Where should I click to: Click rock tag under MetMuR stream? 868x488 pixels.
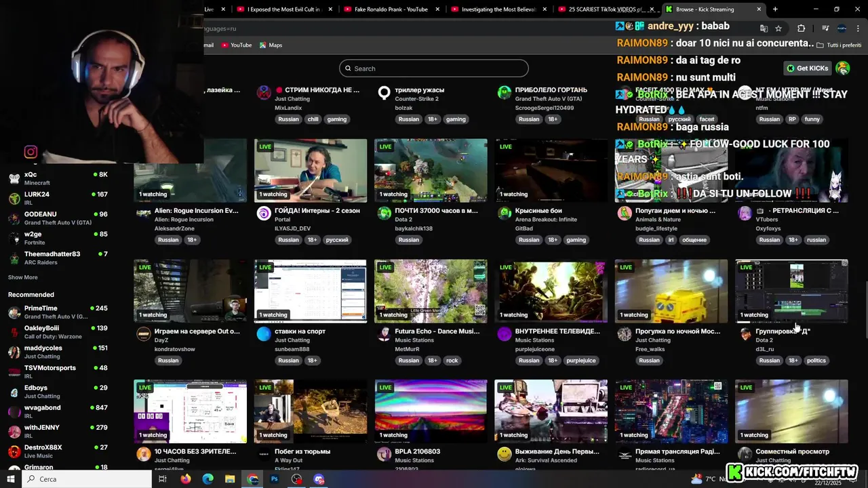(x=452, y=360)
